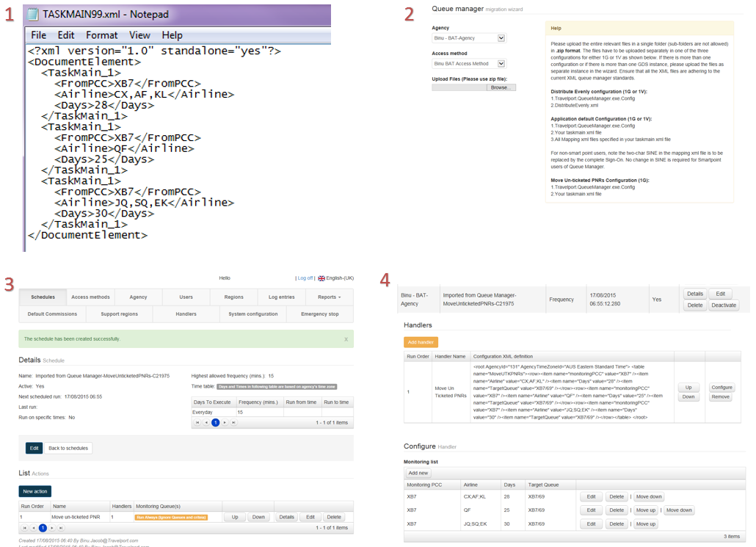Click the UK flag language icon
Image resolution: width=756 pixels, height=547 pixels.
[x=321, y=278]
